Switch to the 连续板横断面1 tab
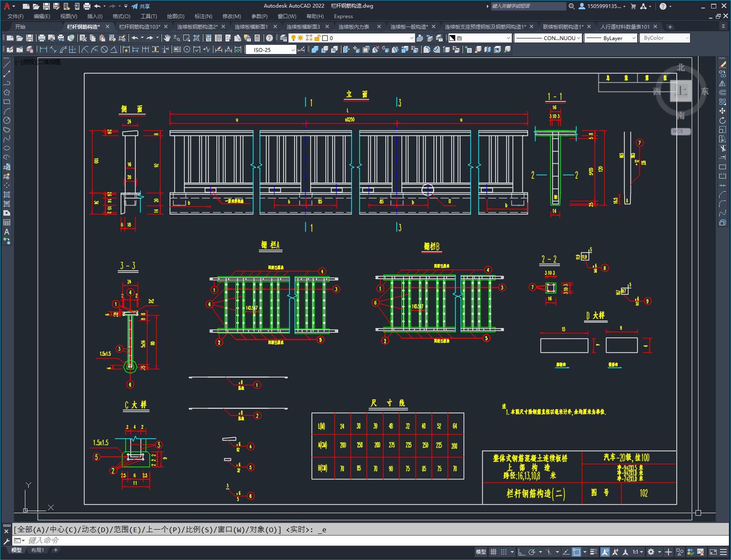This screenshot has height=560, width=731. [251, 27]
